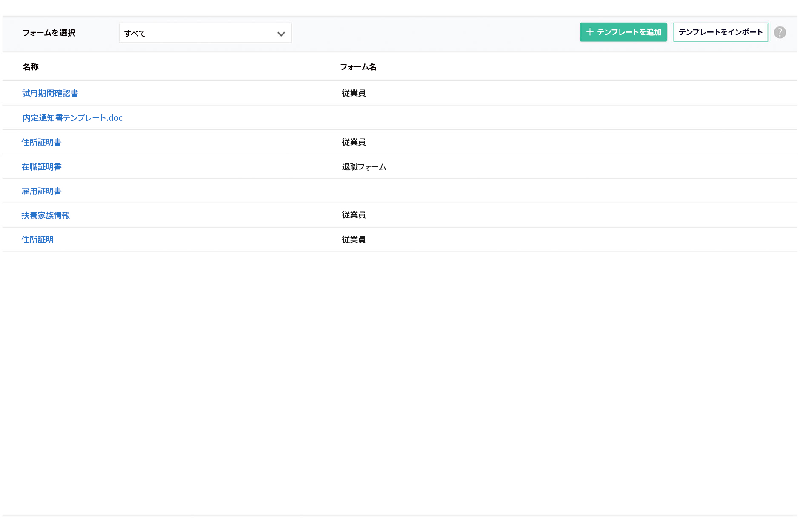Click the テンプレートを追加 button
Screen dimensions: 800x532
623,32
